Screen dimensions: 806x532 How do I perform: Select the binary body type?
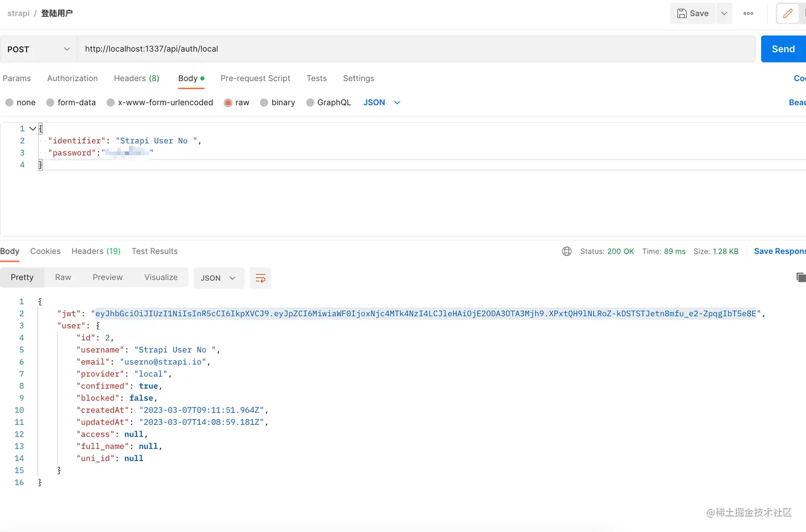coord(278,102)
